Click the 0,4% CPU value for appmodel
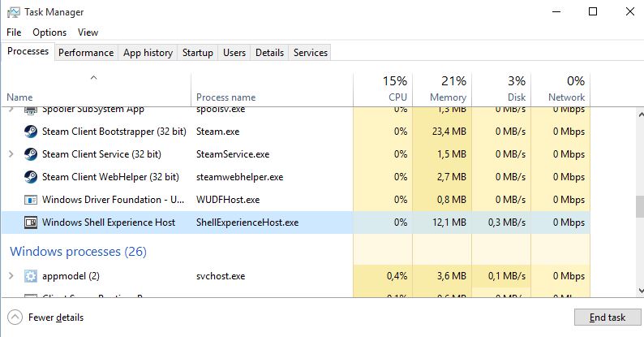The image size is (644, 337). 397,276
